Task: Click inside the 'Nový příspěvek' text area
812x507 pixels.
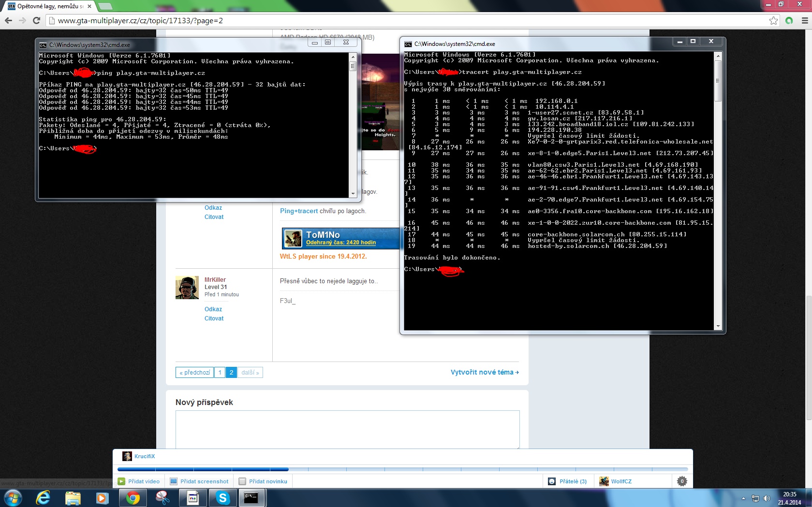Action: pyautogui.click(x=347, y=430)
